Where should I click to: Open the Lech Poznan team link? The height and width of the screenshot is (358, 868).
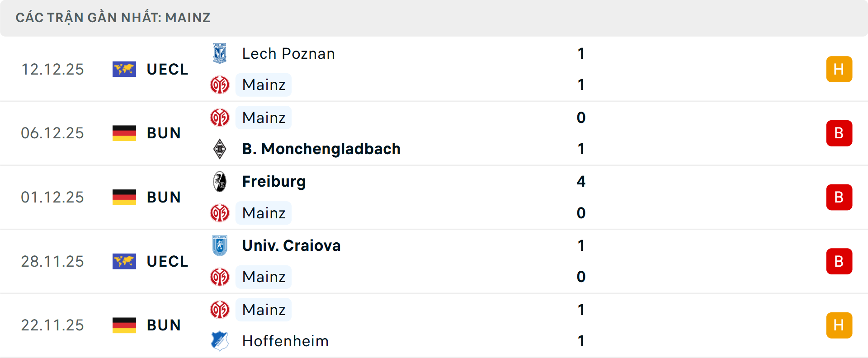288,53
